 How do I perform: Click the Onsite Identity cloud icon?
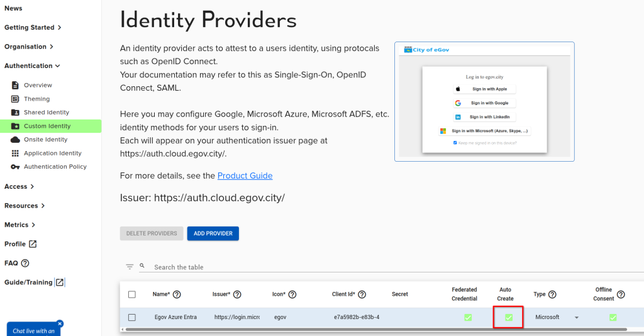pyautogui.click(x=15, y=139)
